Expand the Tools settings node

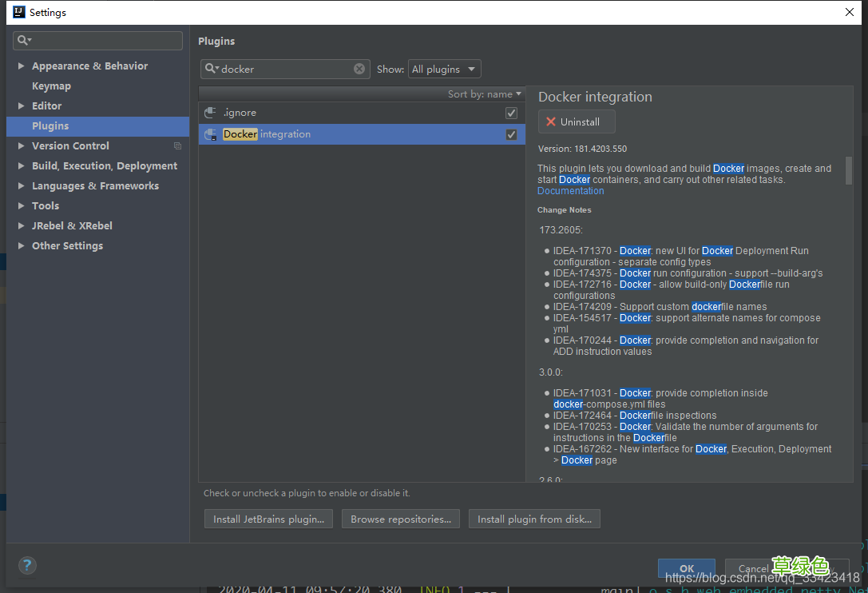point(21,205)
